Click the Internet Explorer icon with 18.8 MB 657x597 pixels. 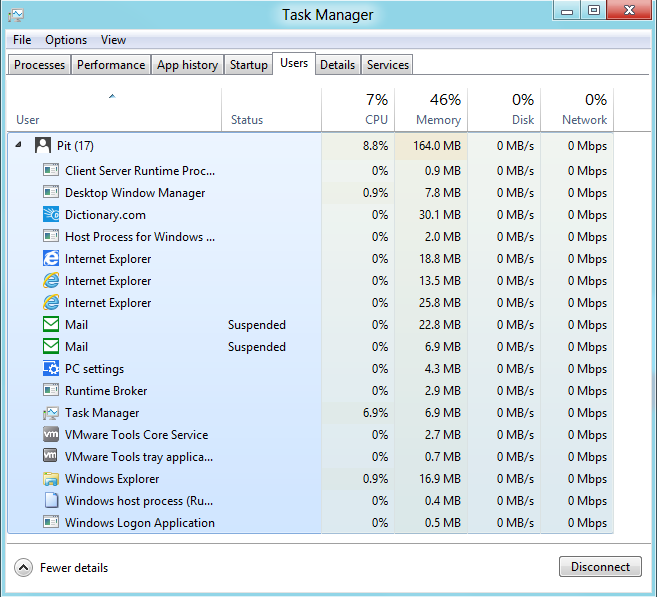pos(51,258)
